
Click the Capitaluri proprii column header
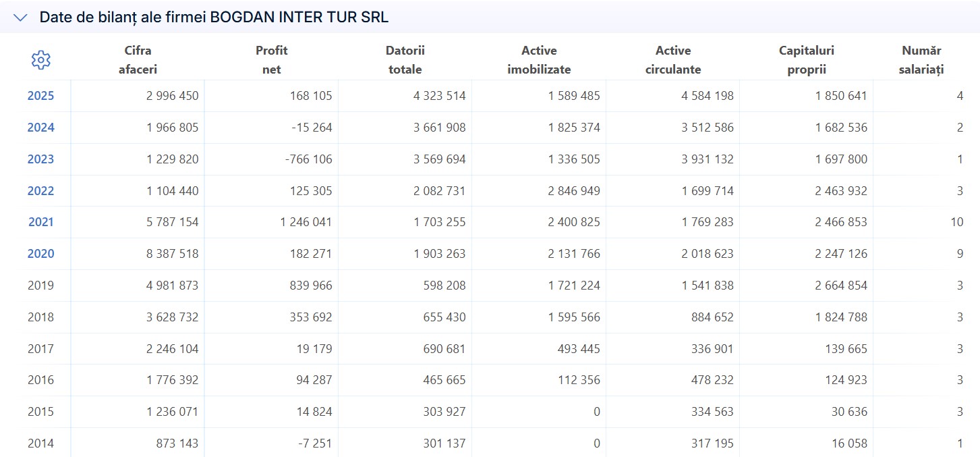tap(807, 60)
